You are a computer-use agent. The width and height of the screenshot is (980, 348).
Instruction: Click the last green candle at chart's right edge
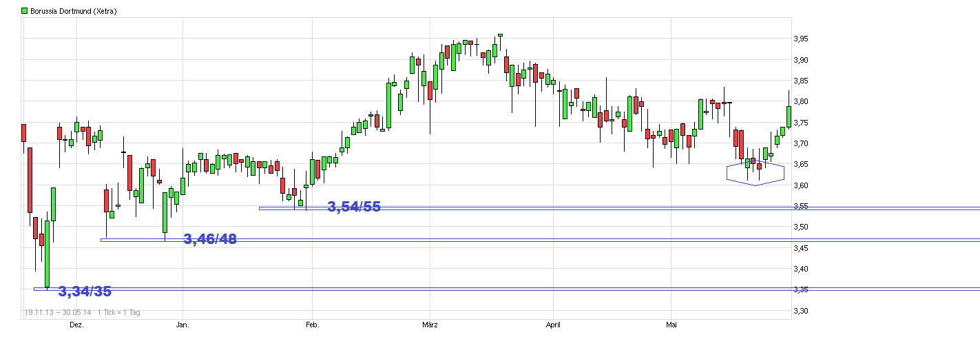(789, 116)
